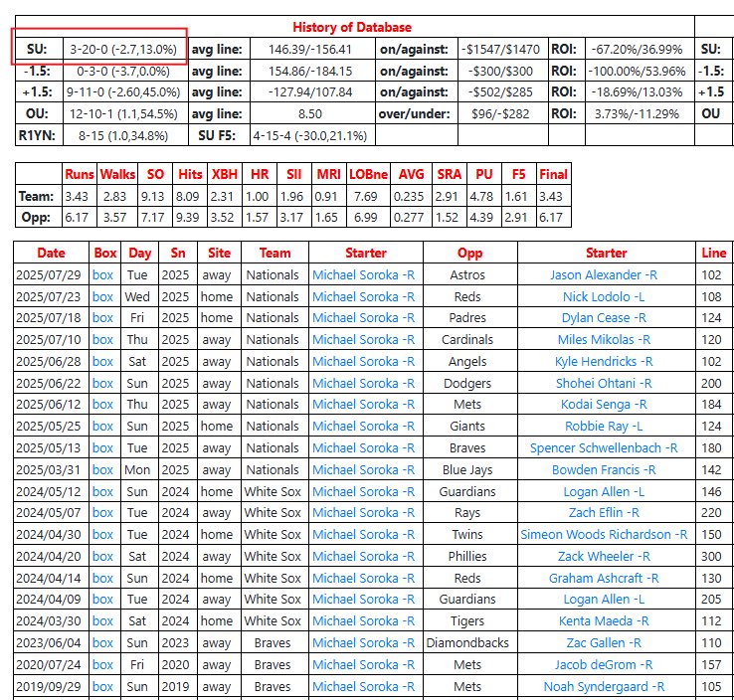Click the Date column header
734x700 pixels.
pyautogui.click(x=51, y=253)
